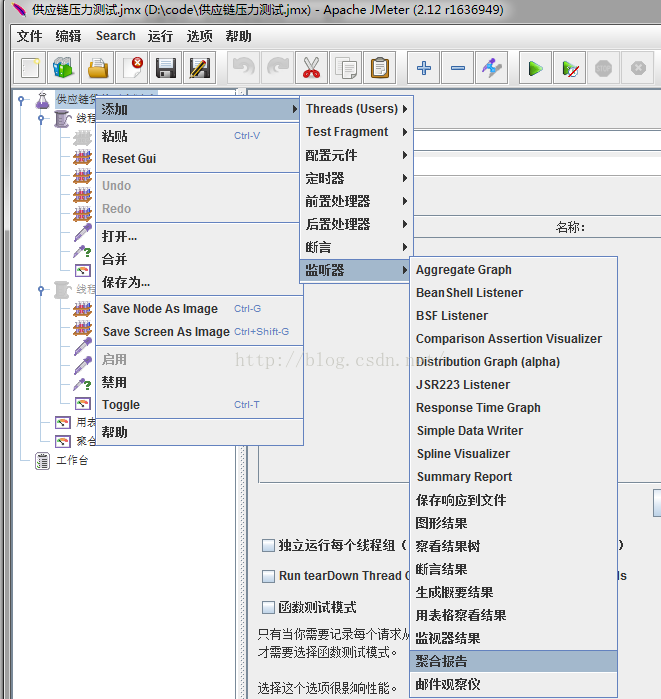Choose BeanShell Listener entry
This screenshot has height=699, width=661.
click(x=513, y=292)
